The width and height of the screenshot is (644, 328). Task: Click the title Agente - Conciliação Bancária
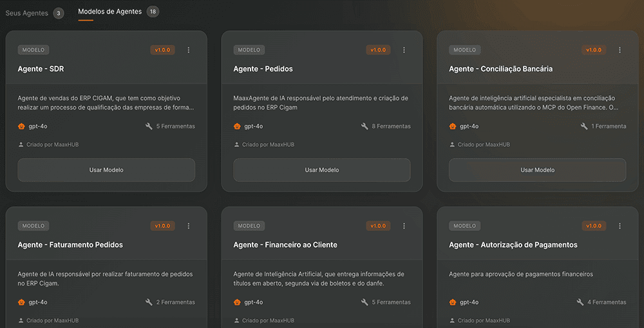[x=500, y=69]
